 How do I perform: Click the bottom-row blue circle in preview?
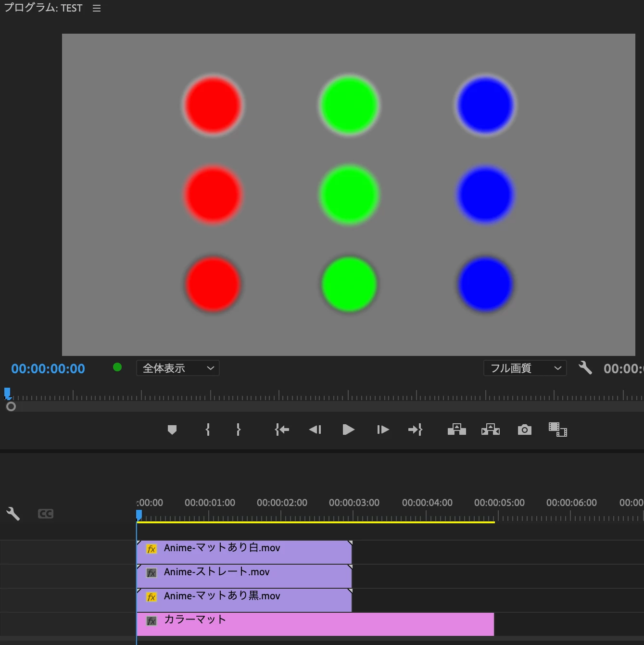(x=485, y=284)
